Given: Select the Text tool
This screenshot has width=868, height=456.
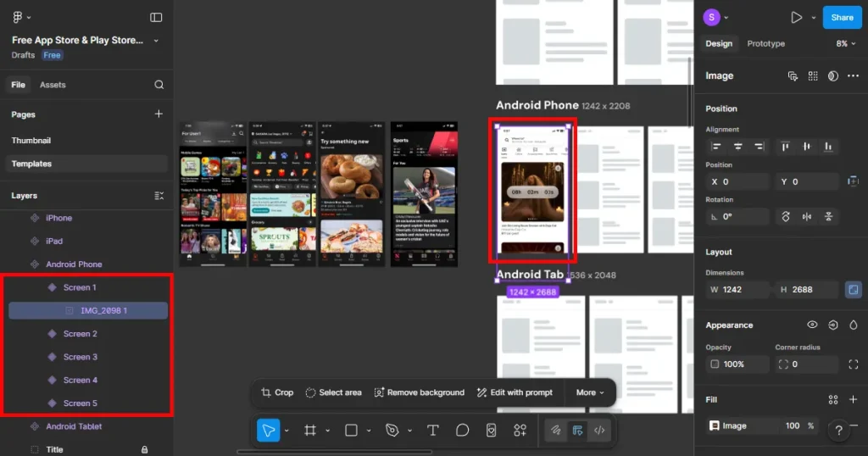Looking at the screenshot, I should point(433,430).
